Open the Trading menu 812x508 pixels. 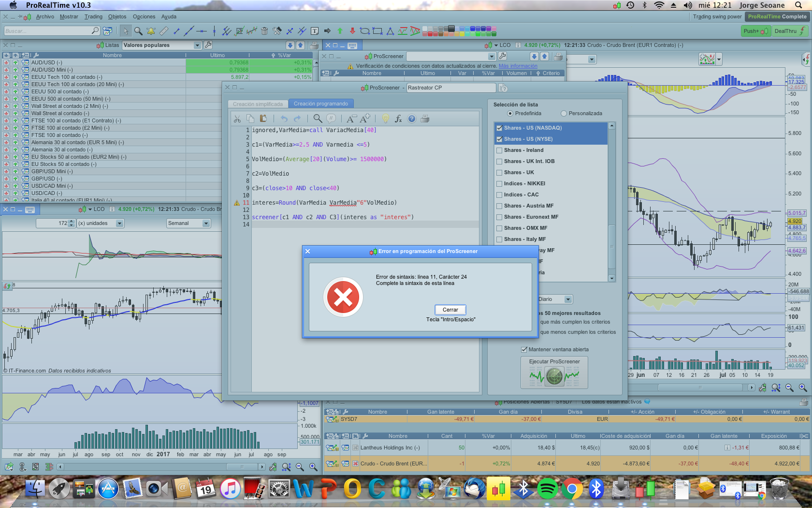click(93, 16)
